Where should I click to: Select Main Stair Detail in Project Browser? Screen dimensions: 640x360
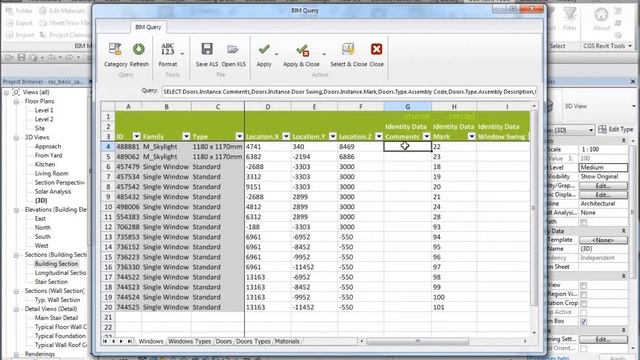click(x=56, y=318)
